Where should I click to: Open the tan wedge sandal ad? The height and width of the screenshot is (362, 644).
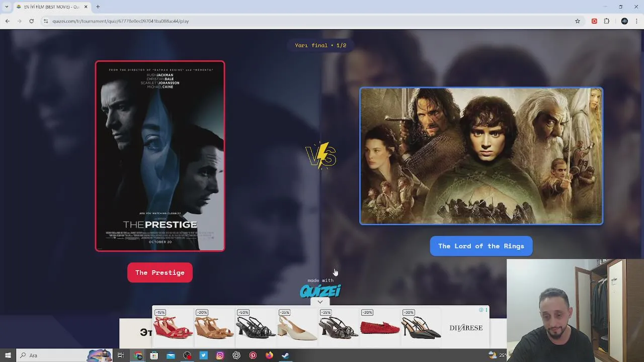[x=214, y=327]
